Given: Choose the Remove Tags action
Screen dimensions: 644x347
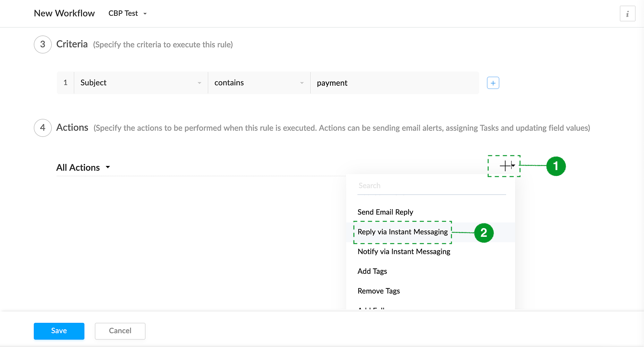Looking at the screenshot, I should tap(379, 291).
